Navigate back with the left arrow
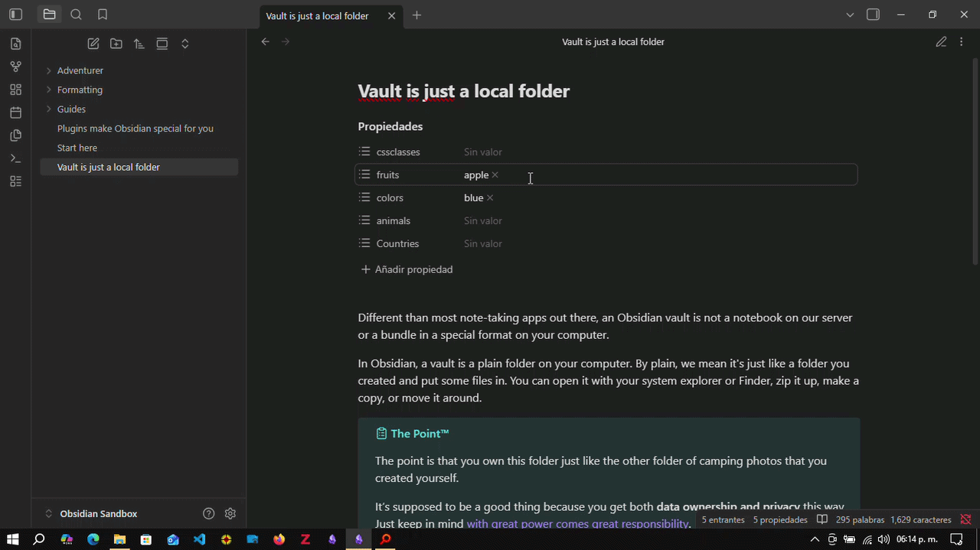Screen dimensions: 980x550 pos(265,41)
